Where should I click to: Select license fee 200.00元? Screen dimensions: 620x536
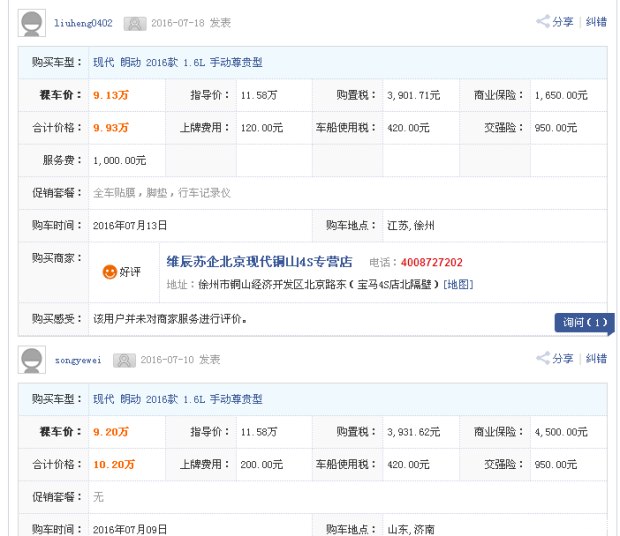[262, 464]
